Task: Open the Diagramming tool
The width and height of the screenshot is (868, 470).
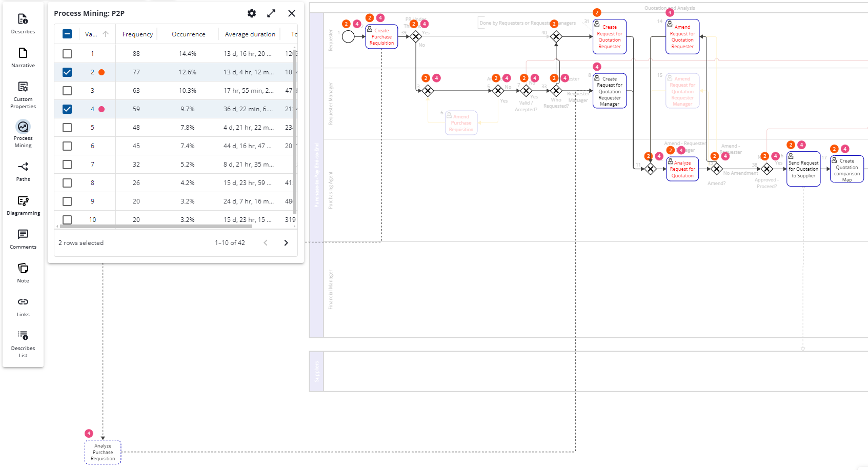Action: 23,205
